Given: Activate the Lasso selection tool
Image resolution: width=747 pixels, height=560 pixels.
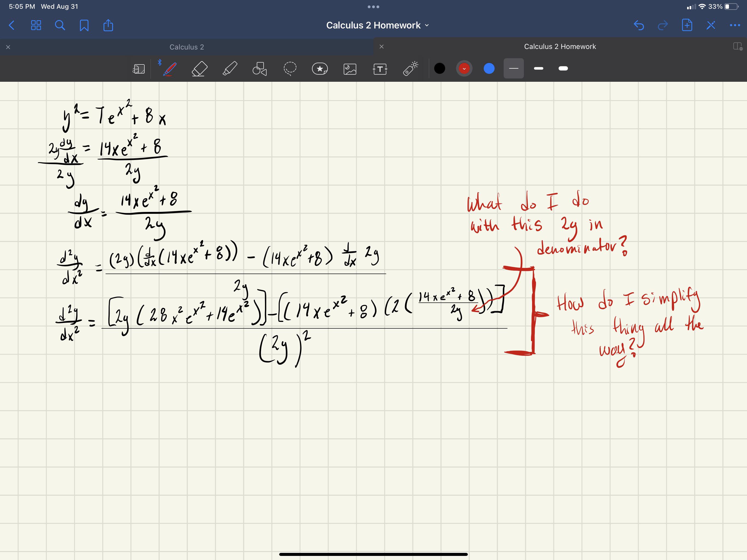Looking at the screenshot, I should (x=290, y=69).
